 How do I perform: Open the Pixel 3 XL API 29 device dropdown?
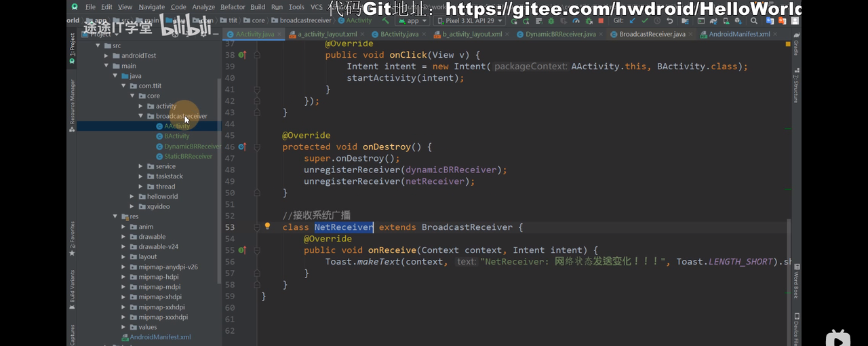pos(469,21)
